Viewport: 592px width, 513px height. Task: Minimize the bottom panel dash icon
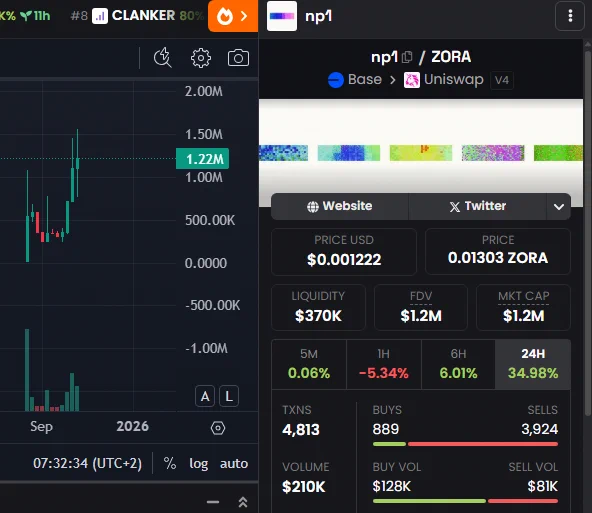click(x=213, y=502)
